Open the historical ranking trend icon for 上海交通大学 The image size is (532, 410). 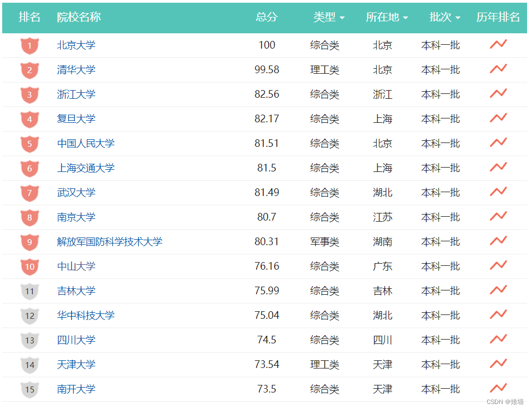point(498,167)
